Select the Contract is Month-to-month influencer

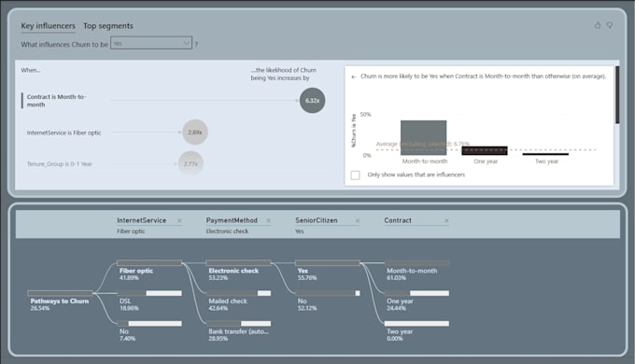pos(56,101)
